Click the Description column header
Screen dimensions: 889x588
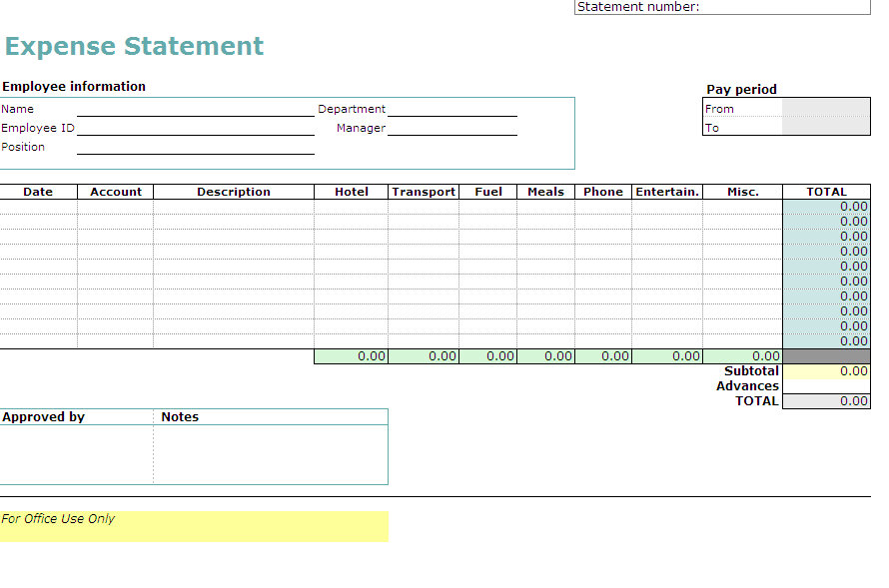coord(234,192)
